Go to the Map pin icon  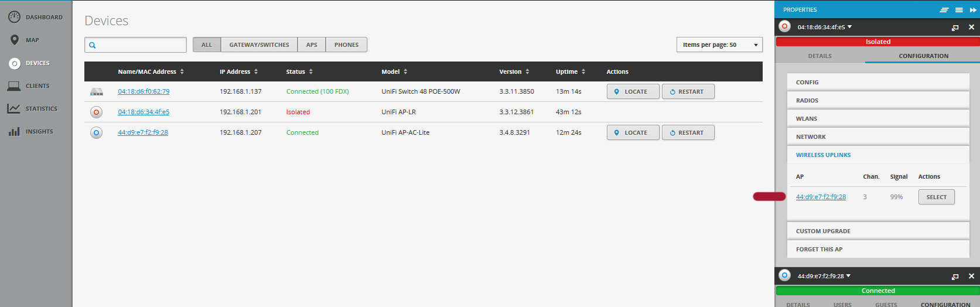point(14,40)
